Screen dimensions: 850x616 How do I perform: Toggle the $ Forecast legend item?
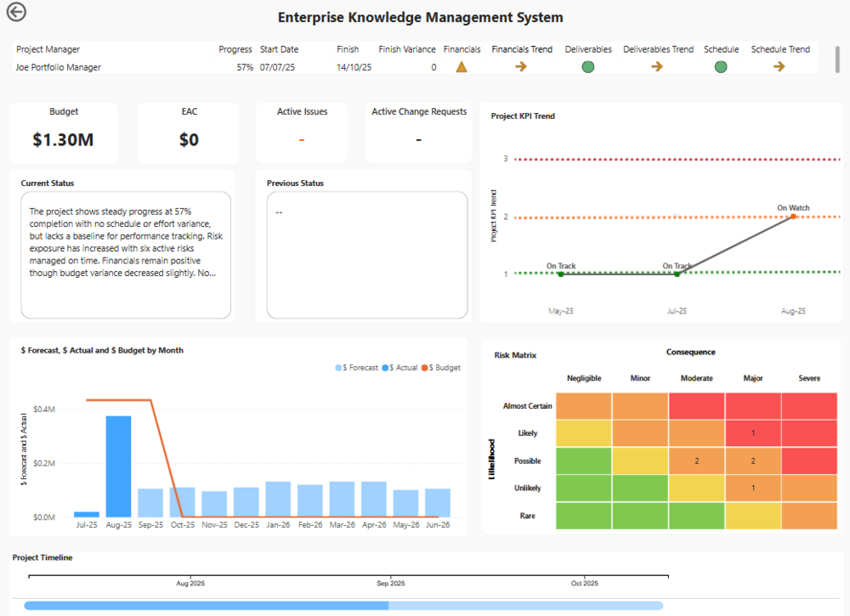click(x=357, y=368)
